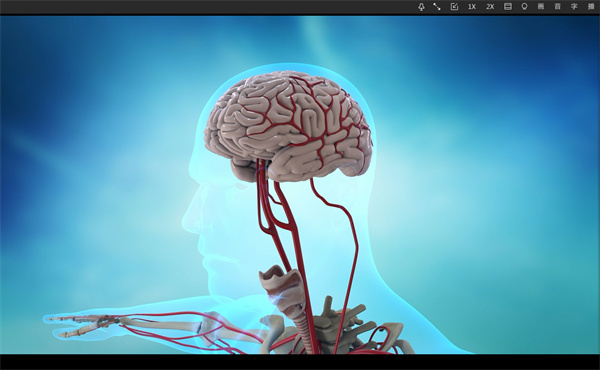The height and width of the screenshot is (370, 600).
Task: Click the brain in the video frame
Action: click(289, 126)
